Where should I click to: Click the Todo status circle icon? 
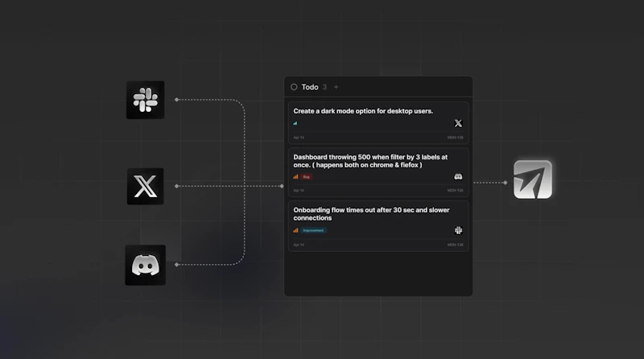click(294, 87)
